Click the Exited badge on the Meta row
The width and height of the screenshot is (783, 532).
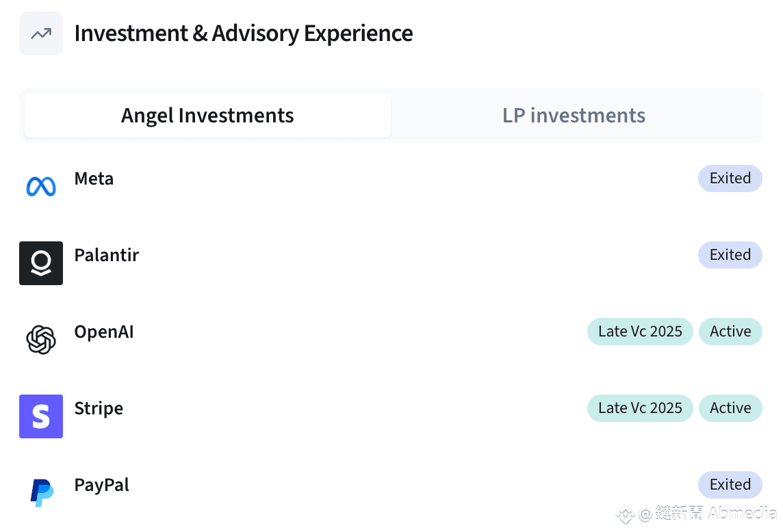730,178
